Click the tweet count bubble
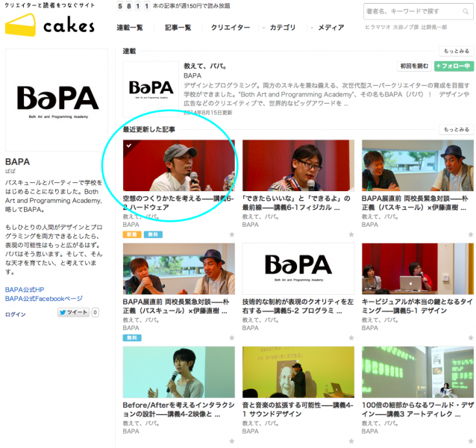Screen dimensions: 476x448 (95, 312)
